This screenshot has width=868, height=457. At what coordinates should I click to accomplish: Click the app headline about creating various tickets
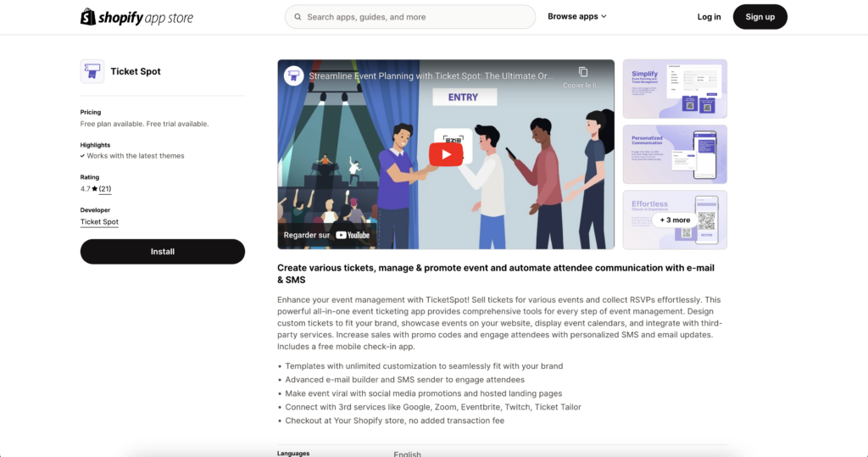(496, 274)
